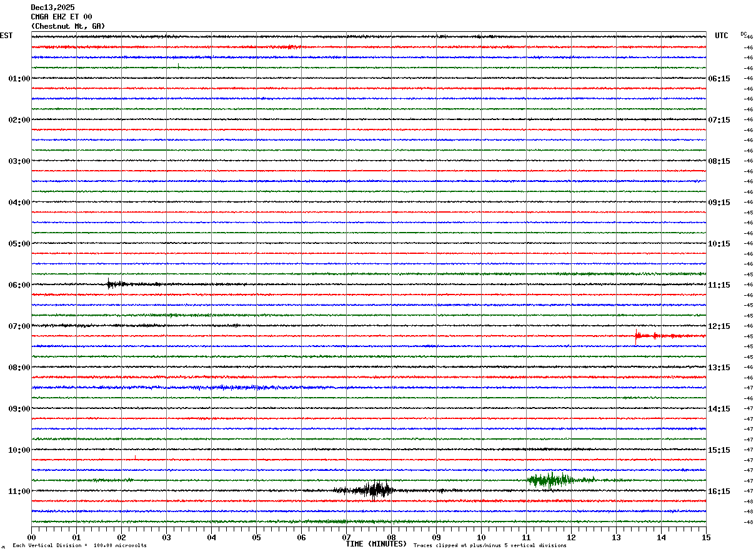
Task: Click minute 13 on the time axis
Action: (x=616, y=537)
